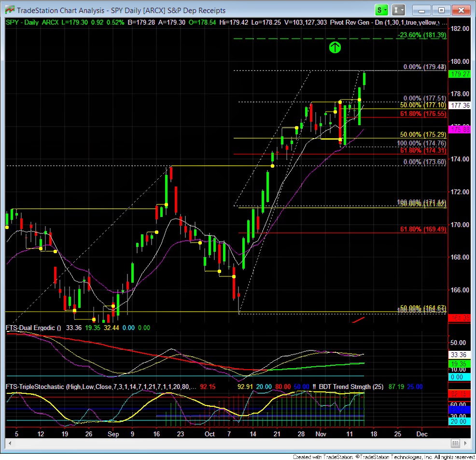Click the 172.00 price axis label

460,192
